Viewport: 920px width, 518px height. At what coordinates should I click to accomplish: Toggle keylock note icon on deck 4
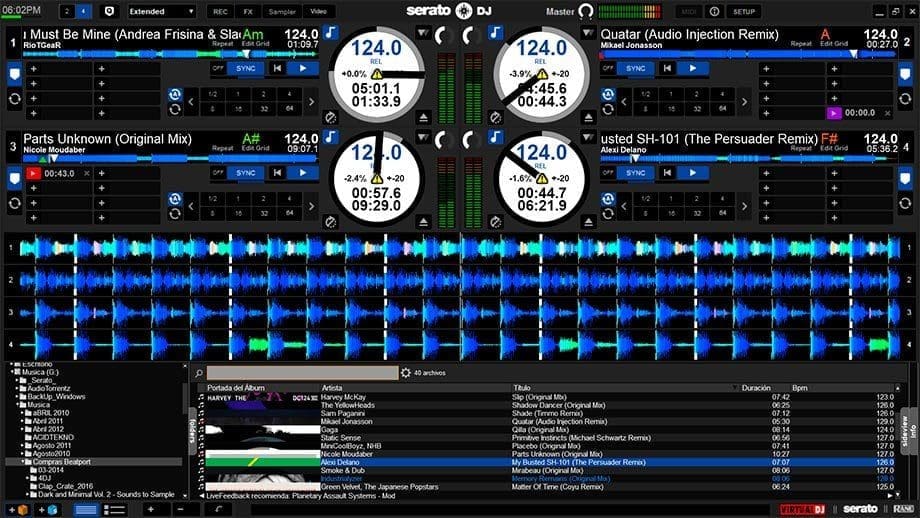tap(496, 137)
